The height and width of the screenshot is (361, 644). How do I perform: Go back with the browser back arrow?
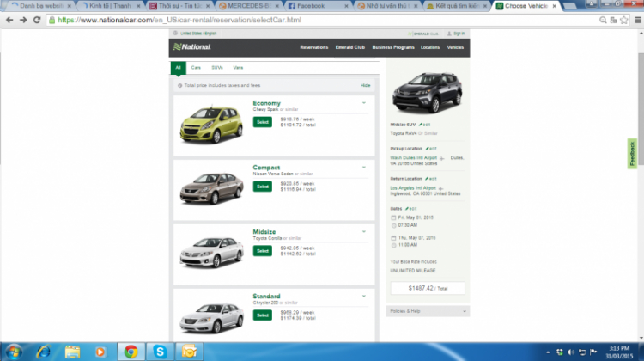pyautogui.click(x=9, y=20)
